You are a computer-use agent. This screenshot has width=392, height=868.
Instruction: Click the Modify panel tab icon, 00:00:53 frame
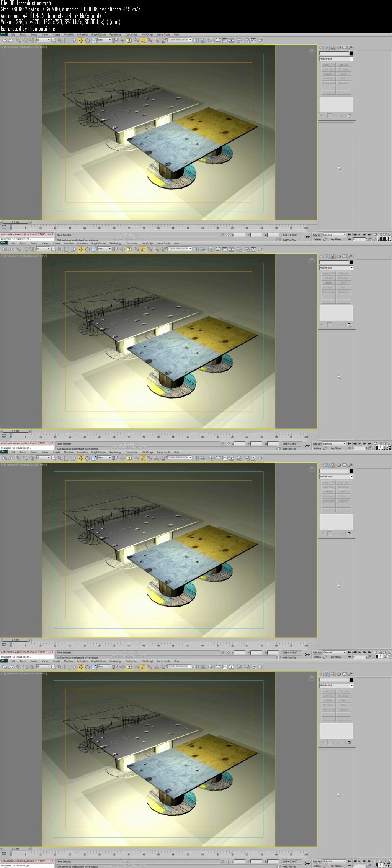pyautogui.click(x=327, y=674)
